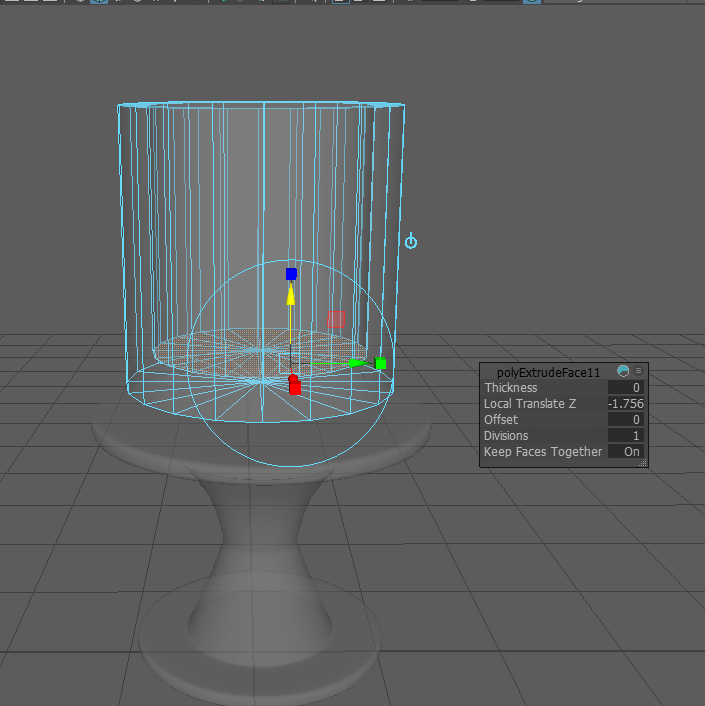Click the blue scale cube on the manipulator
This screenshot has width=705, height=706.
coord(291,274)
